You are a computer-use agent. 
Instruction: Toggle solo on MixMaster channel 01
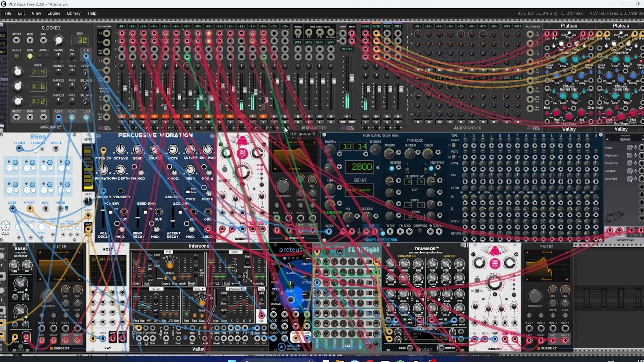click(x=122, y=121)
